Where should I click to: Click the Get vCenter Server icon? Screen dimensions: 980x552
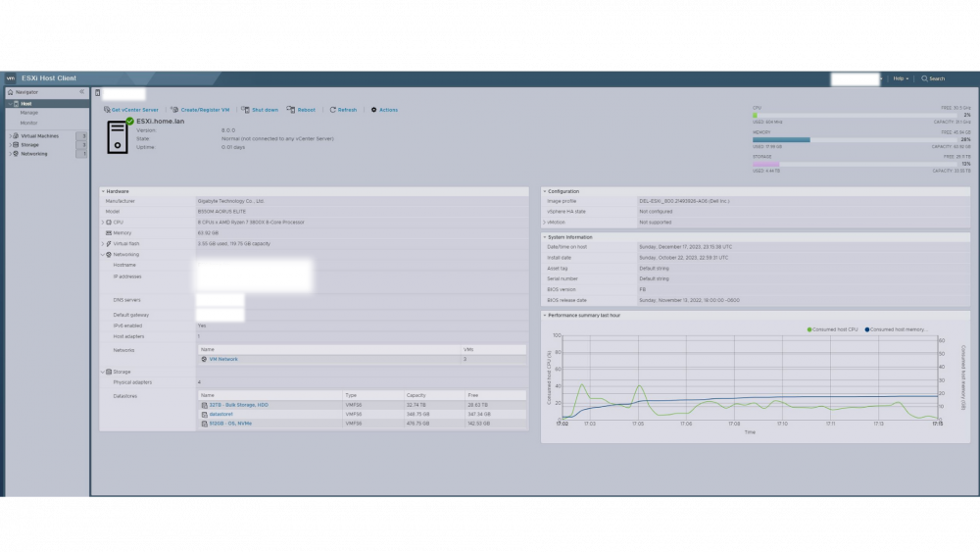(x=107, y=110)
